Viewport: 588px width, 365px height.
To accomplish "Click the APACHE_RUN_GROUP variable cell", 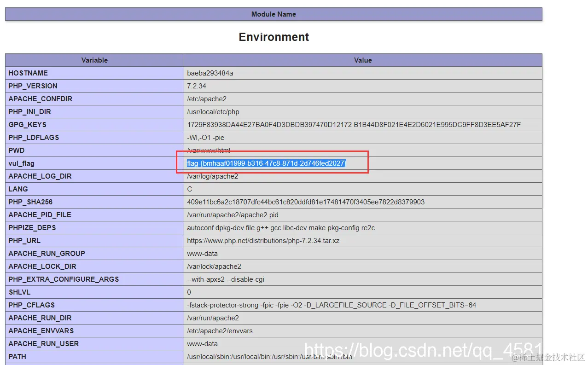I will click(x=94, y=254).
